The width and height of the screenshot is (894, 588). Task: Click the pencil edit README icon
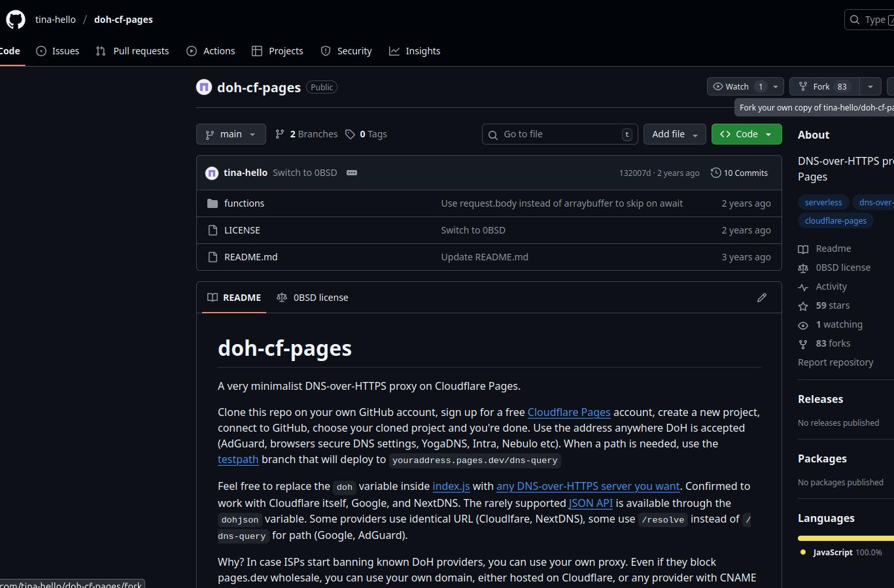pyautogui.click(x=761, y=298)
